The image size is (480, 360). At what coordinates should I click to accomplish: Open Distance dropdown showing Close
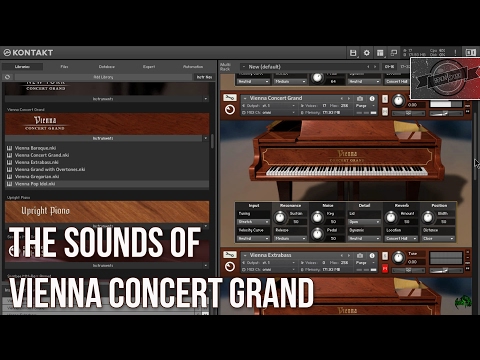438,239
